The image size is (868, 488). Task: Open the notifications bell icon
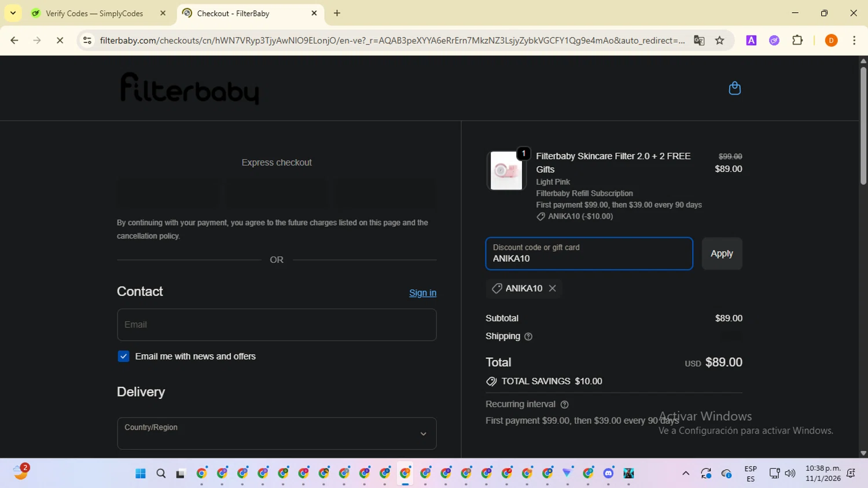pyautogui.click(x=851, y=474)
